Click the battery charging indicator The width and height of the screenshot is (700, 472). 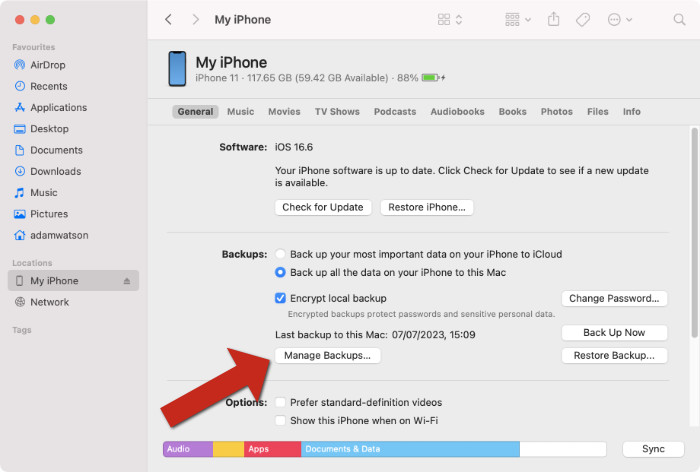pos(433,78)
